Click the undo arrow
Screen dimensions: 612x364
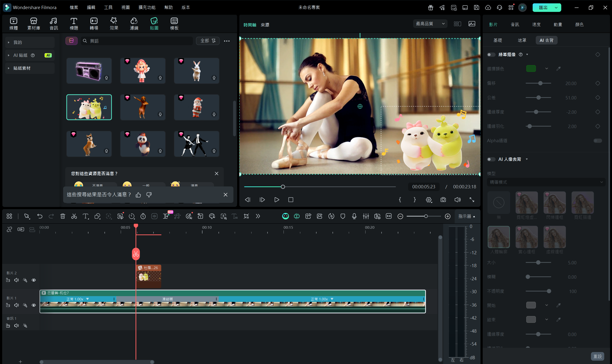click(40, 216)
